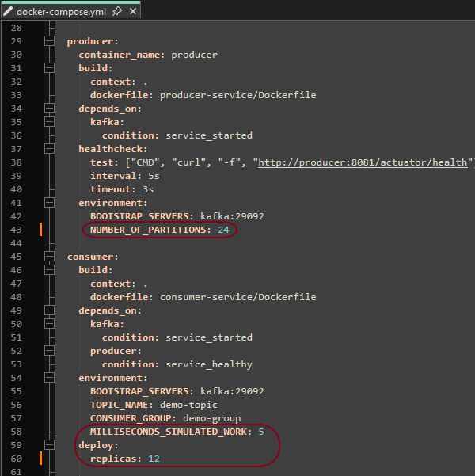475x476 pixels.
Task: Click line number 43 in the gutter
Action: click(16, 230)
